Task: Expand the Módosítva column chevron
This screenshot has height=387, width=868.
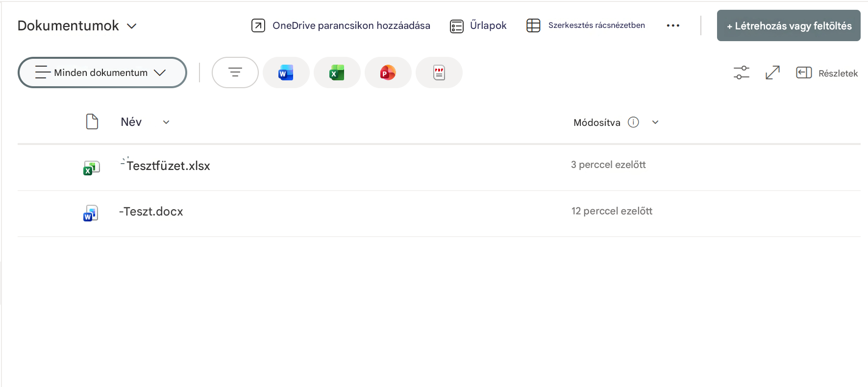Action: (x=655, y=122)
